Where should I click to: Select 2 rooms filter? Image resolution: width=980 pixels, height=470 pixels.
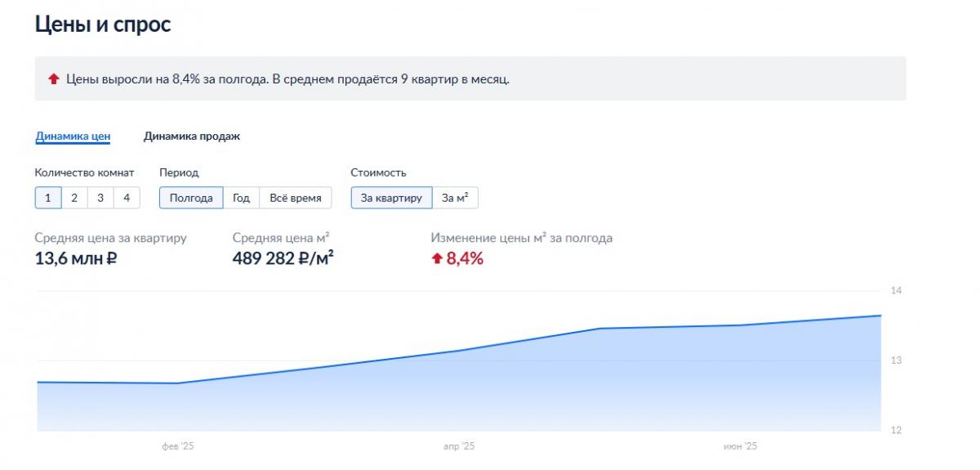pyautogui.click(x=74, y=198)
